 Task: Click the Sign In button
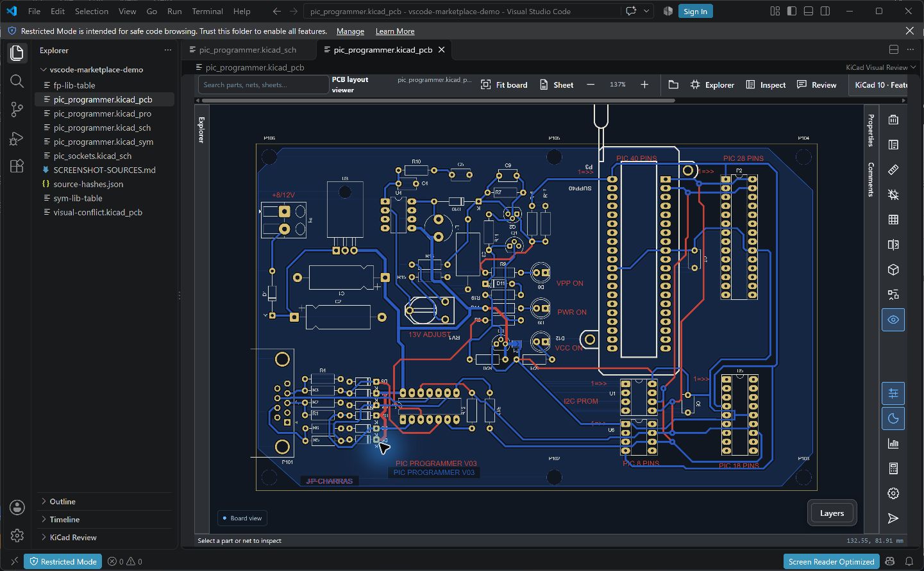pos(695,11)
